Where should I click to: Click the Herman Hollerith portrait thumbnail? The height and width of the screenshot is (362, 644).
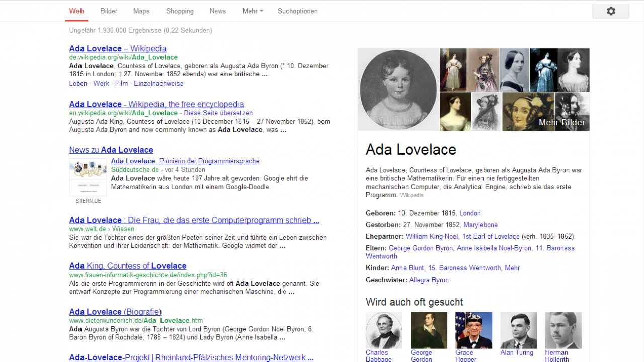[563, 330]
